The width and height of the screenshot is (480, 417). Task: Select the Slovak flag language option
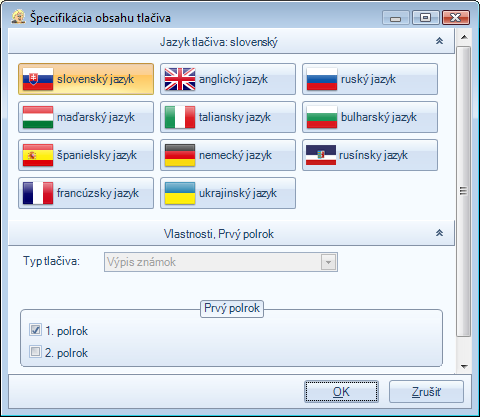pyautogui.click(x=86, y=79)
